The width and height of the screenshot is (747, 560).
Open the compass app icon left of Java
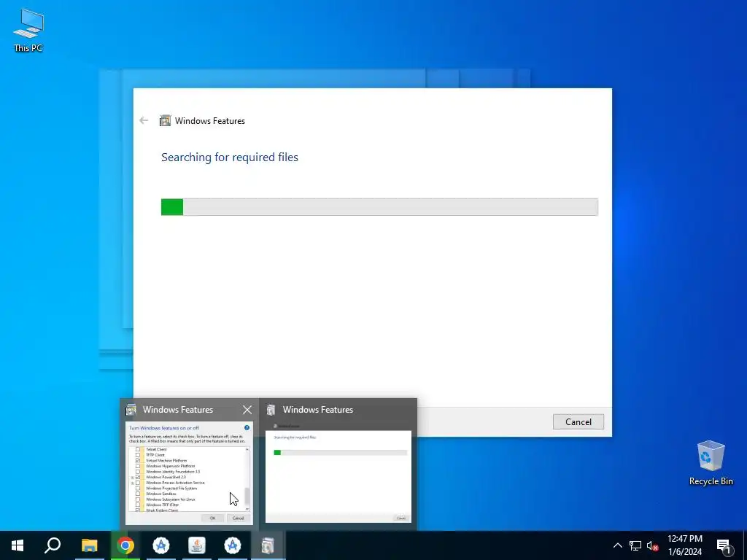[x=161, y=545]
